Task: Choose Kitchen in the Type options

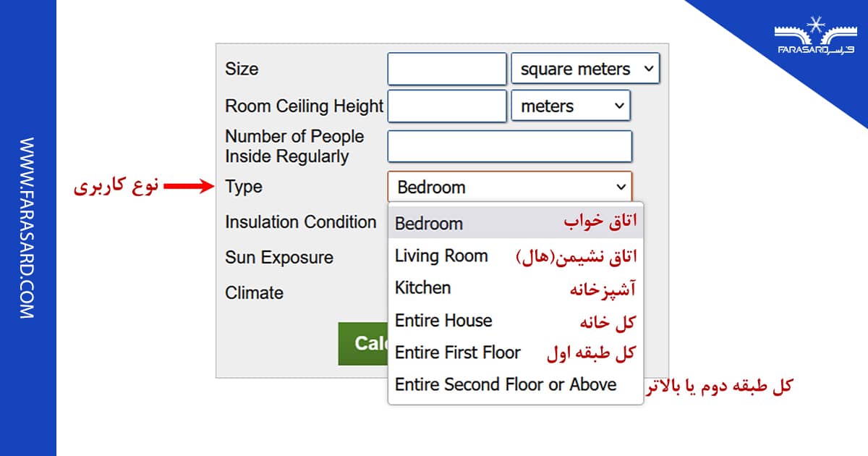Action: point(422,287)
